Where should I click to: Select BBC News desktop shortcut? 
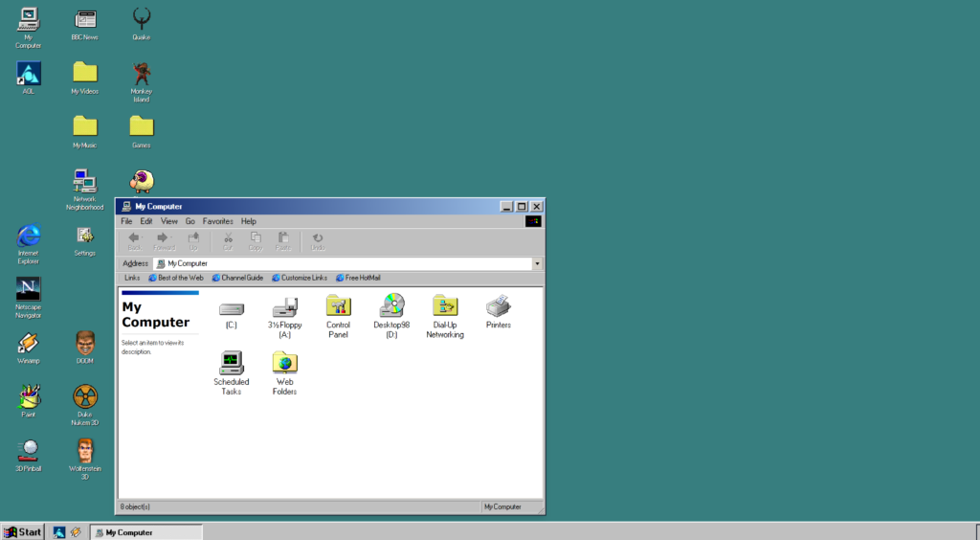tap(85, 24)
